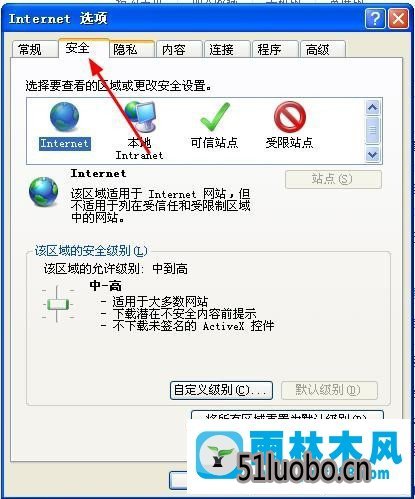Open the 隐私 tab

coord(126,50)
